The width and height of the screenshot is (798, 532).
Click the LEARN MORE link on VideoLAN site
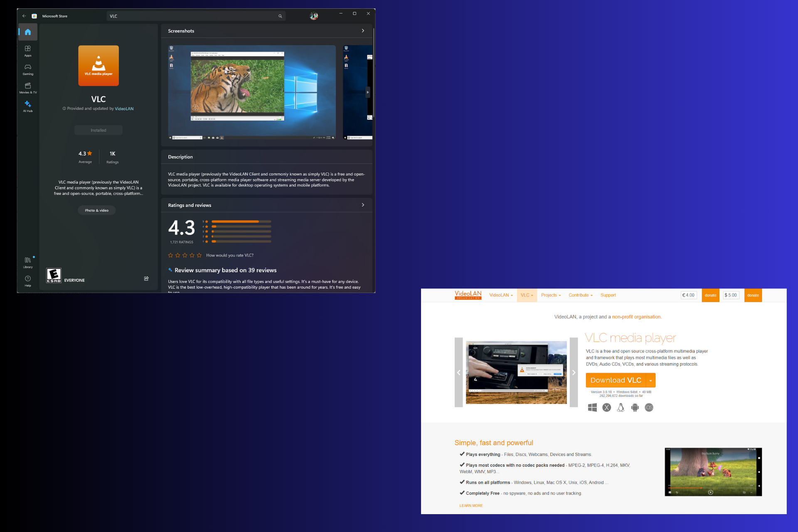pos(470,505)
